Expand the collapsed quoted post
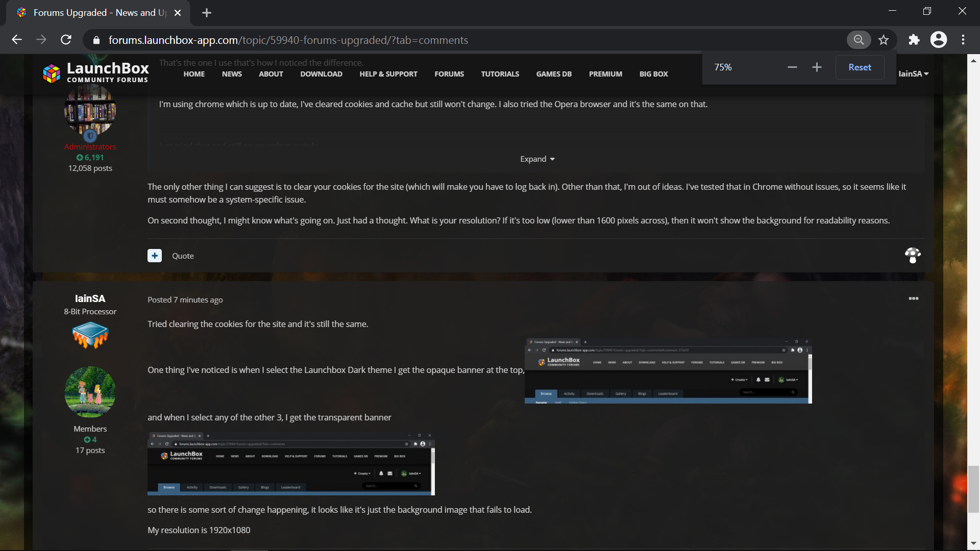 [537, 159]
